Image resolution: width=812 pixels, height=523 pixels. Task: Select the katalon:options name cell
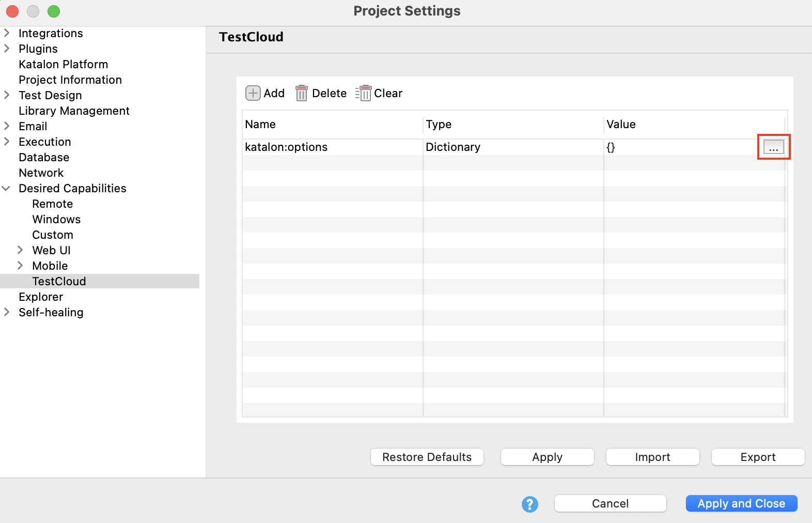(286, 147)
